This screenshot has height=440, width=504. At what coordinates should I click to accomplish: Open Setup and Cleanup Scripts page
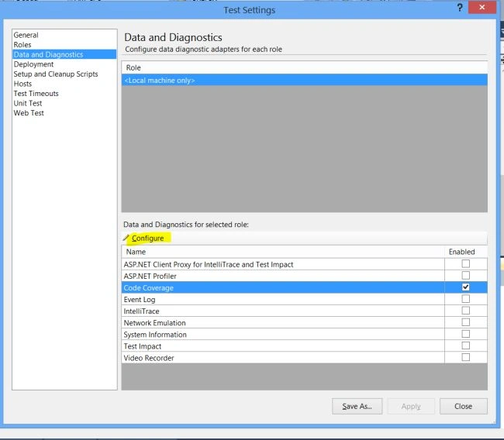coord(56,74)
